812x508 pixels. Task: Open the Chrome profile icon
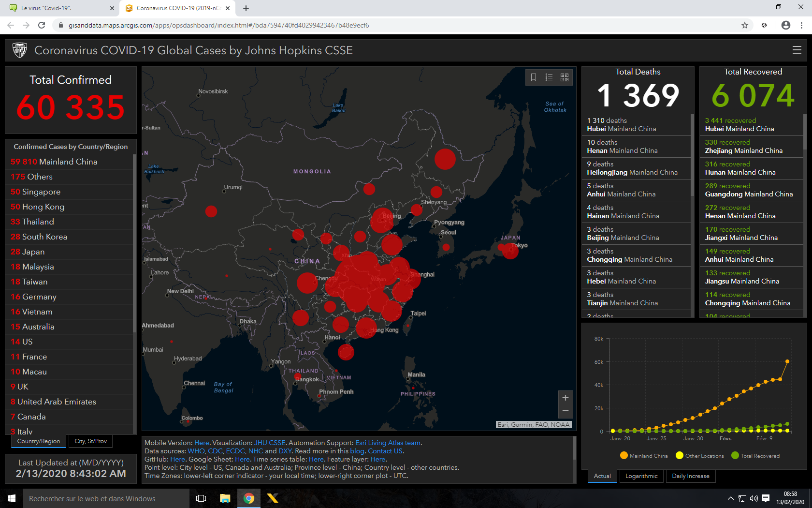coord(786,25)
